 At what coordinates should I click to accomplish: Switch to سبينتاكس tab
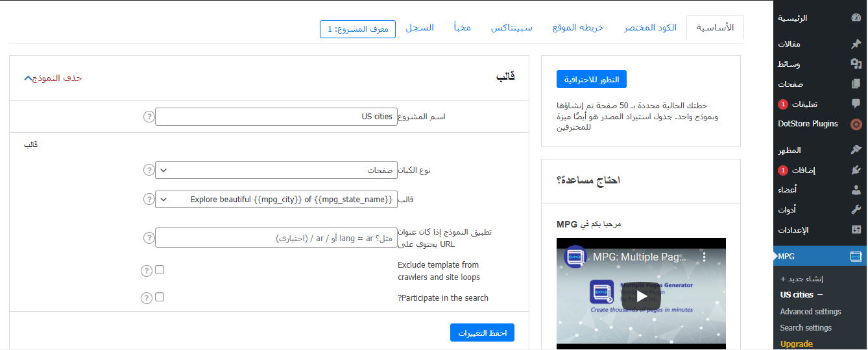click(512, 28)
